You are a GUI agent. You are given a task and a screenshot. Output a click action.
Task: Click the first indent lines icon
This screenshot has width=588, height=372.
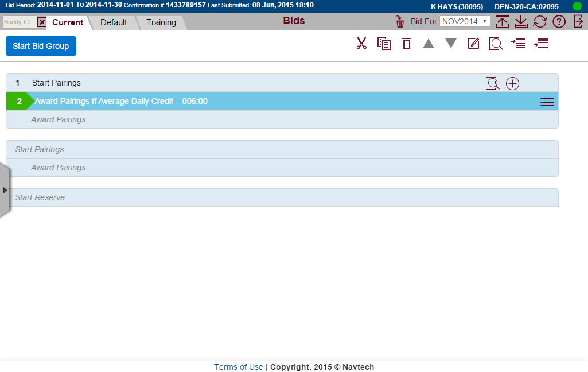coord(518,43)
